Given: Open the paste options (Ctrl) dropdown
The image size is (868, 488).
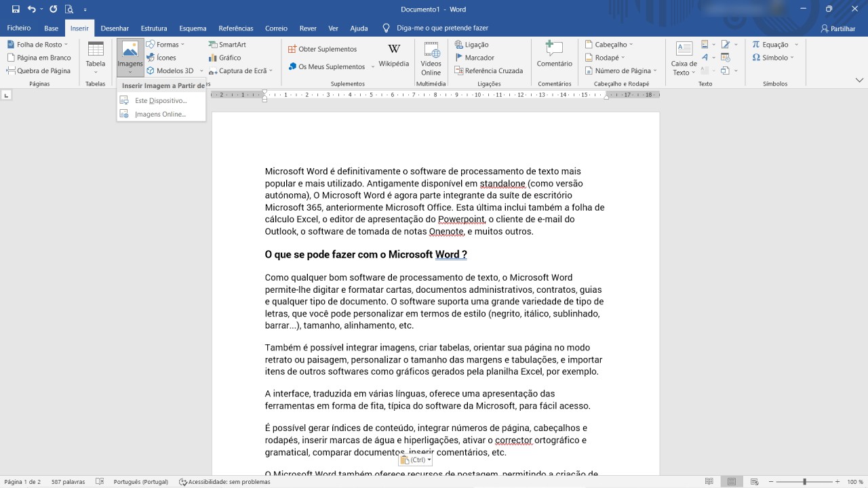Looking at the screenshot, I should pos(415,460).
